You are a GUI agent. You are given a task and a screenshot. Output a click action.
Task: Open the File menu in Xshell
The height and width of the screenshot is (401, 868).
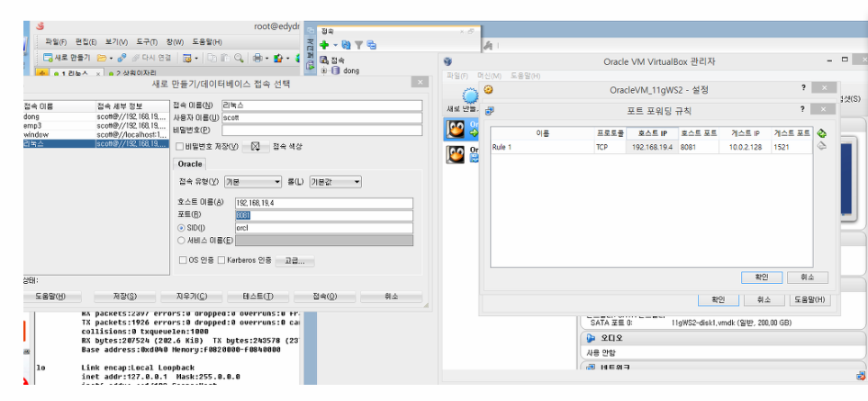(56, 42)
